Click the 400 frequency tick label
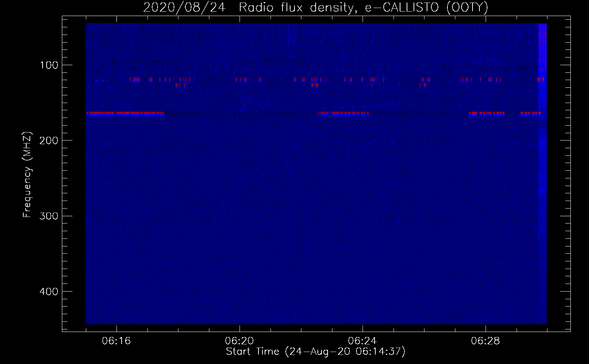The height and width of the screenshot is (364, 589). [49, 292]
